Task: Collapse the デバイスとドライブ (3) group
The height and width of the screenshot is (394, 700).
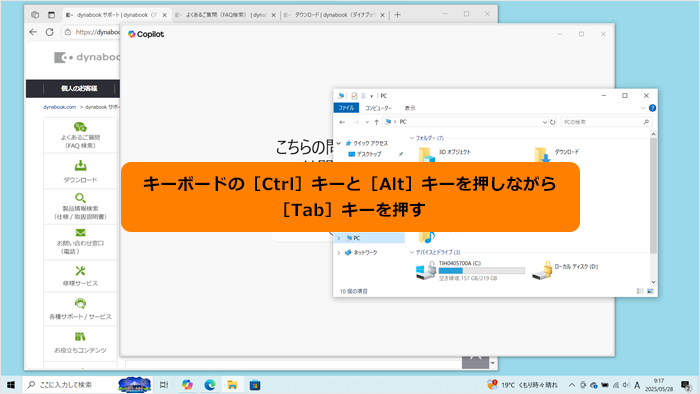Action: coord(412,252)
